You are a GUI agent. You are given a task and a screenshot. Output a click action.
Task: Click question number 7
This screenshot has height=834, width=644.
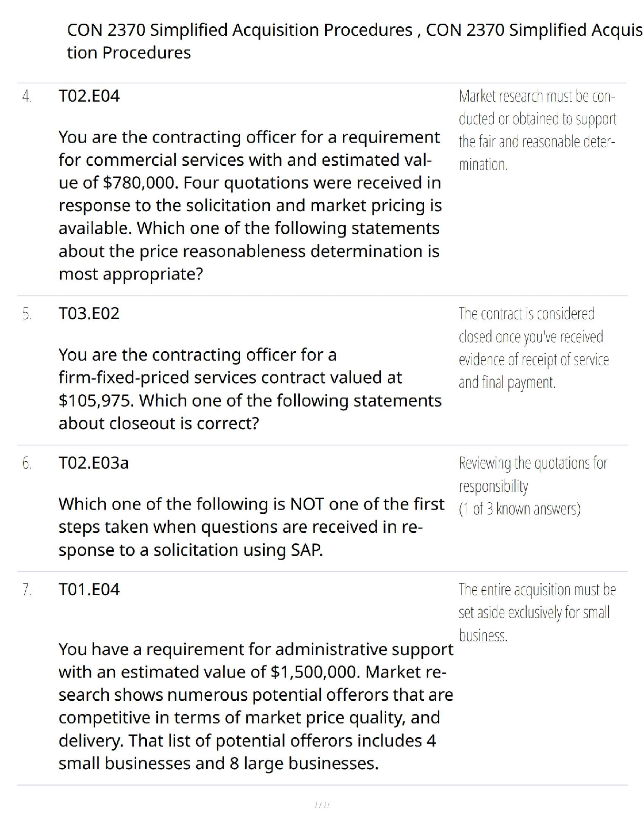pos(27,589)
